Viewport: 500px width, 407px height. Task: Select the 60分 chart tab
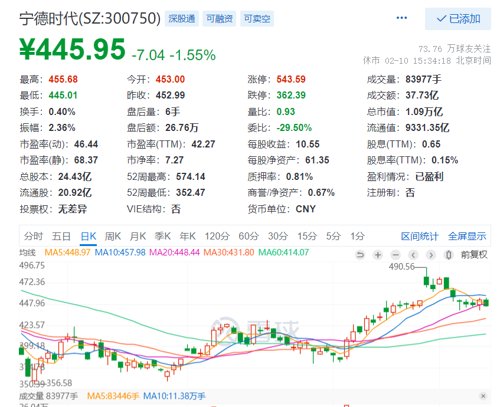coord(249,236)
